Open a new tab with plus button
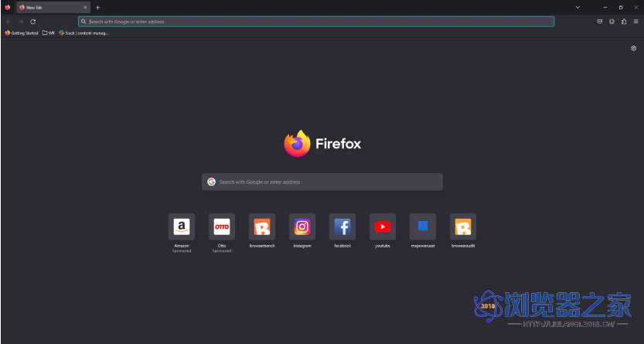This screenshot has height=344, width=644. (x=97, y=8)
